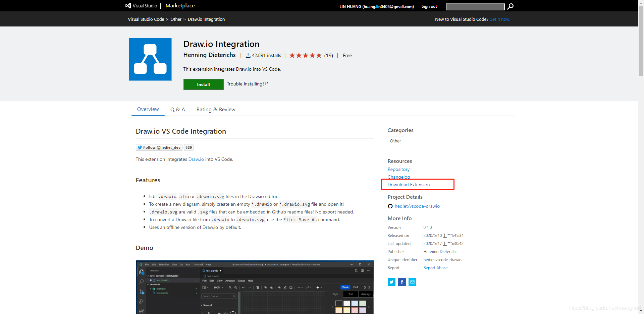This screenshot has width=644, height=314.
Task: Click external-link icon beside Trouble Installing
Action: tap(267, 84)
